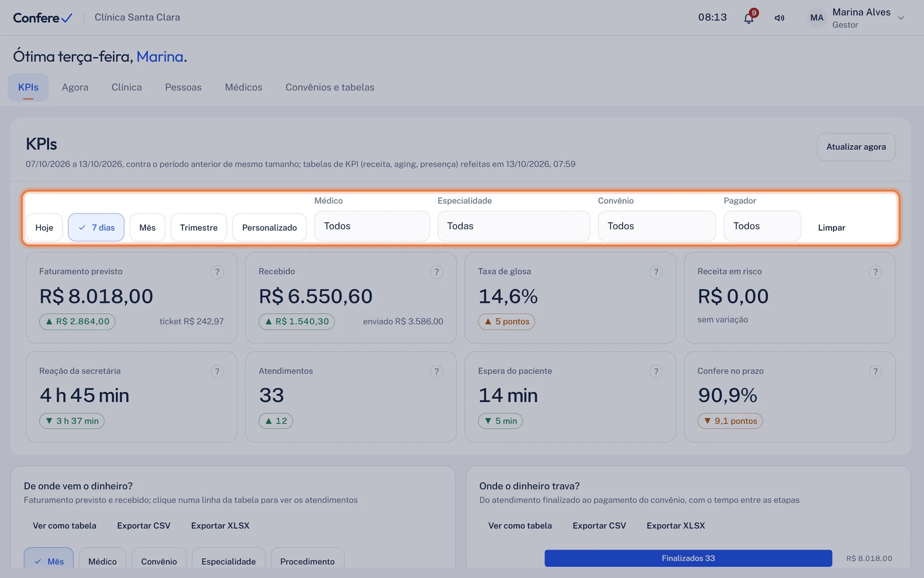Switch to the Clínica tab
The image size is (924, 578).
point(127,87)
